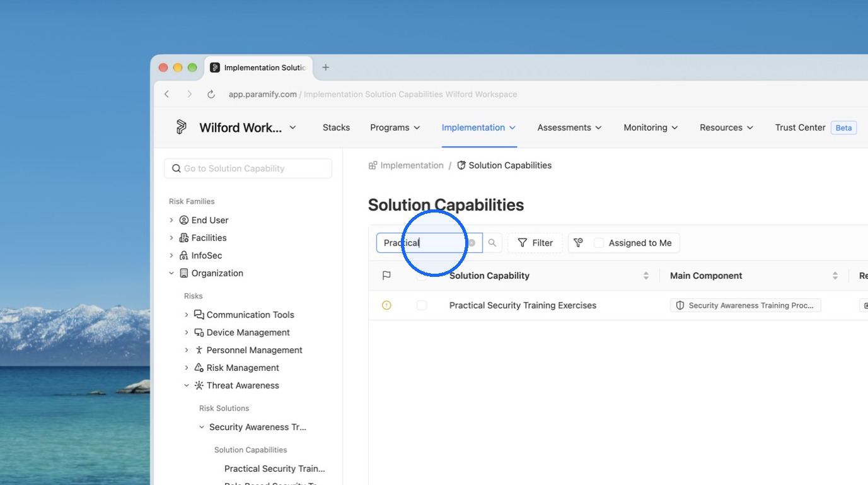Click the Solution Capabilities shield icon
The width and height of the screenshot is (868, 485).
coord(461,165)
